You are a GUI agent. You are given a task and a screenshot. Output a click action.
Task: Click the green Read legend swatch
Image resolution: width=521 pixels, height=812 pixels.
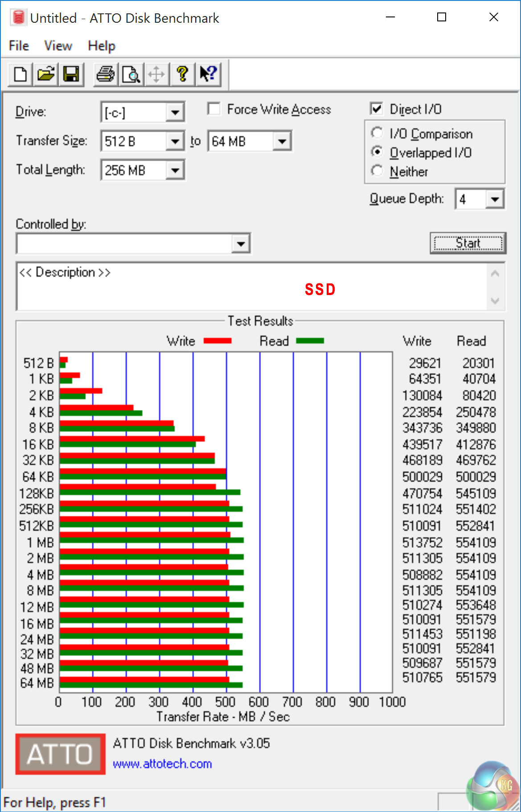coord(310,341)
